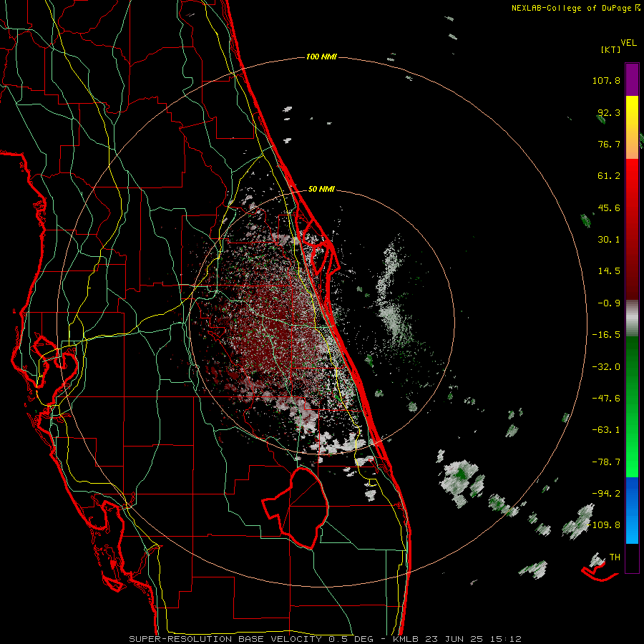Select the -94.2 velocity scale value
The height and width of the screenshot is (644, 644).
tap(606, 494)
